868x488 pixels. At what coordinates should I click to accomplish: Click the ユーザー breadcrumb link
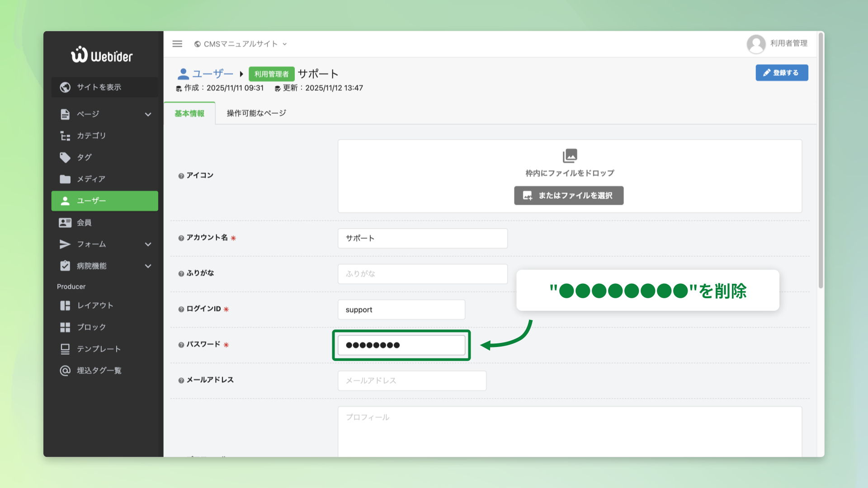(212, 74)
